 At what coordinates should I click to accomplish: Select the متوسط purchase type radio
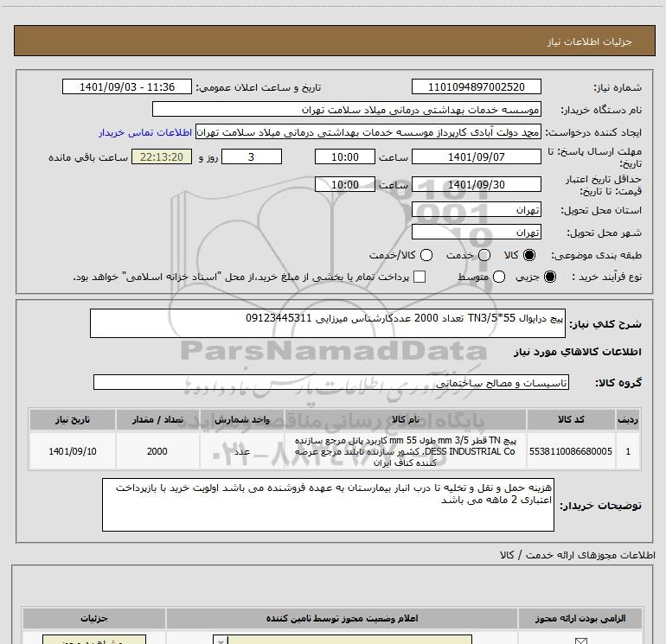coord(499,277)
